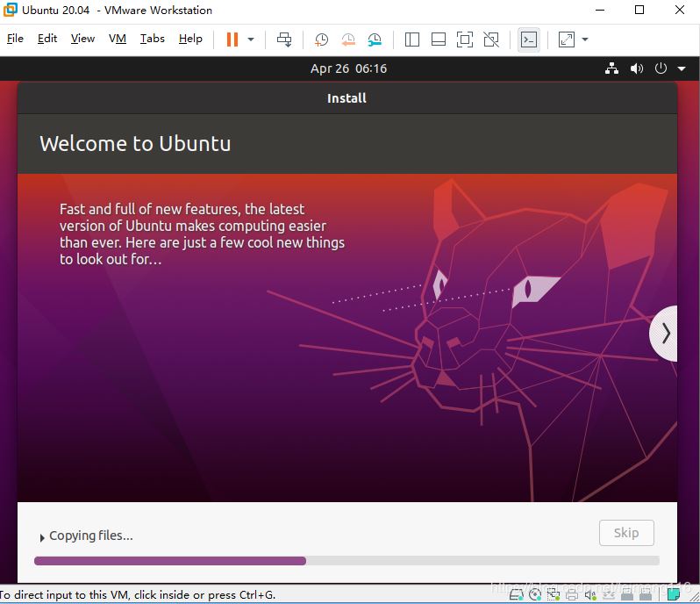Toggle Unity mode icon
Viewport: 700px width, 604px height.
point(491,40)
